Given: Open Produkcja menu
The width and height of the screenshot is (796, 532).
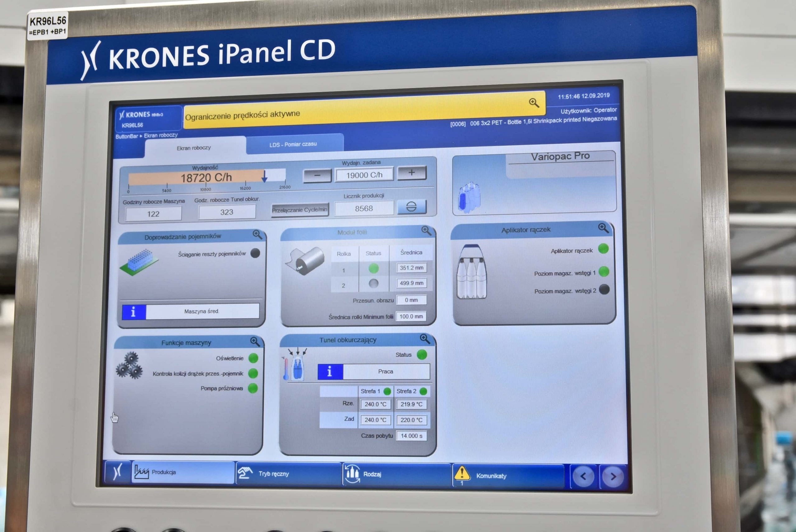Looking at the screenshot, I should tap(183, 472).
